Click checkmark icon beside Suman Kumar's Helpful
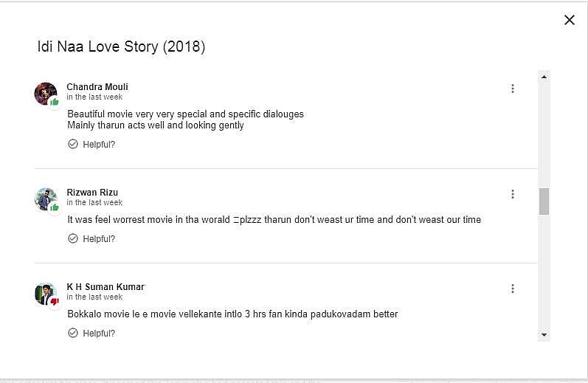 click(x=73, y=333)
